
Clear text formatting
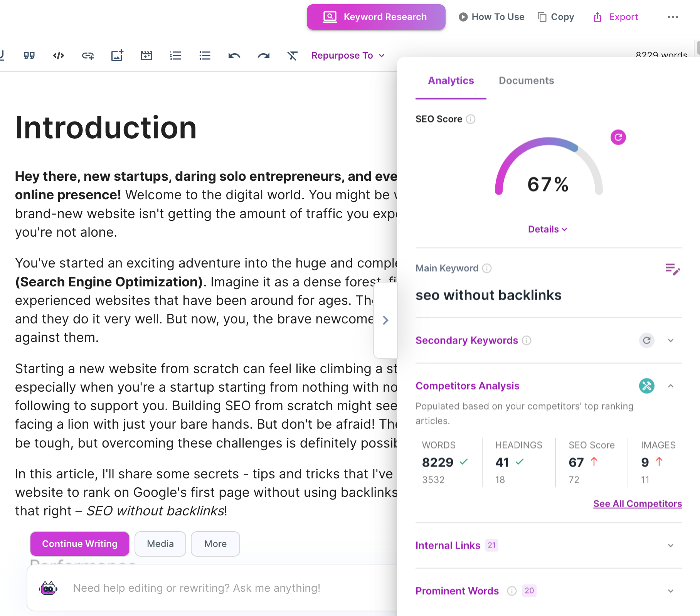click(293, 55)
